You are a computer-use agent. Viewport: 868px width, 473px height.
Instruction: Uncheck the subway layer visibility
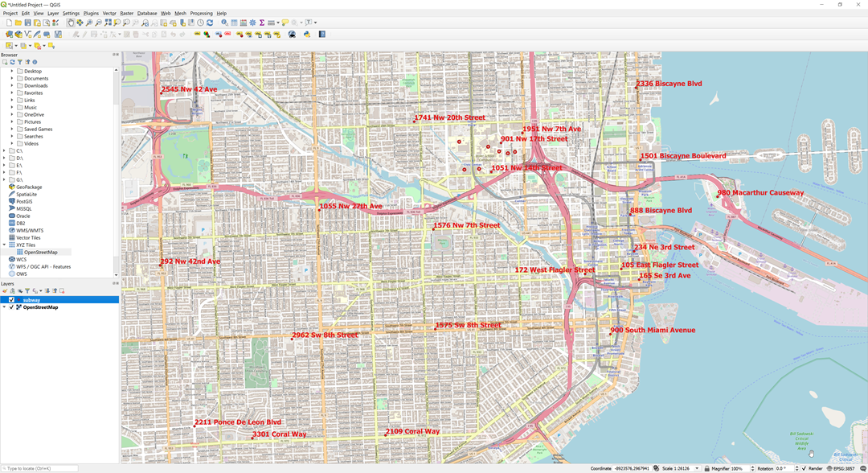(11, 299)
